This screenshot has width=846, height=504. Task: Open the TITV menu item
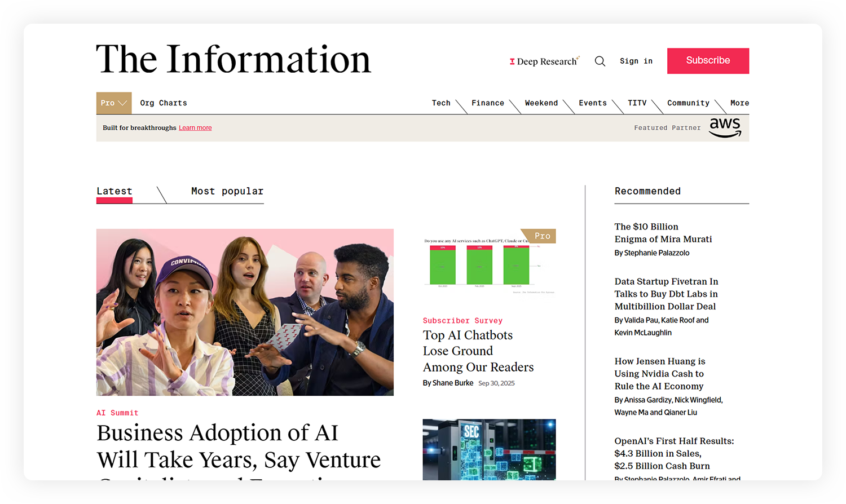click(x=637, y=103)
